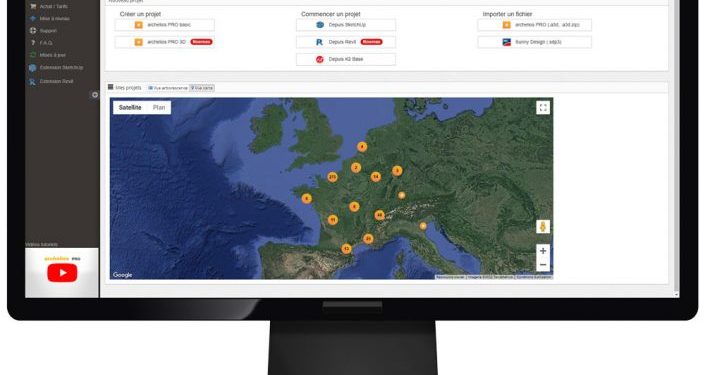Create an archelios PRO basic project
Image resolution: width=705 pixels, height=375 pixels.
[x=165, y=25]
